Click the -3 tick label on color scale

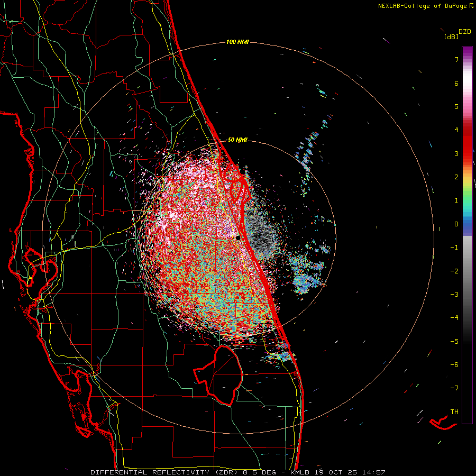(454, 295)
